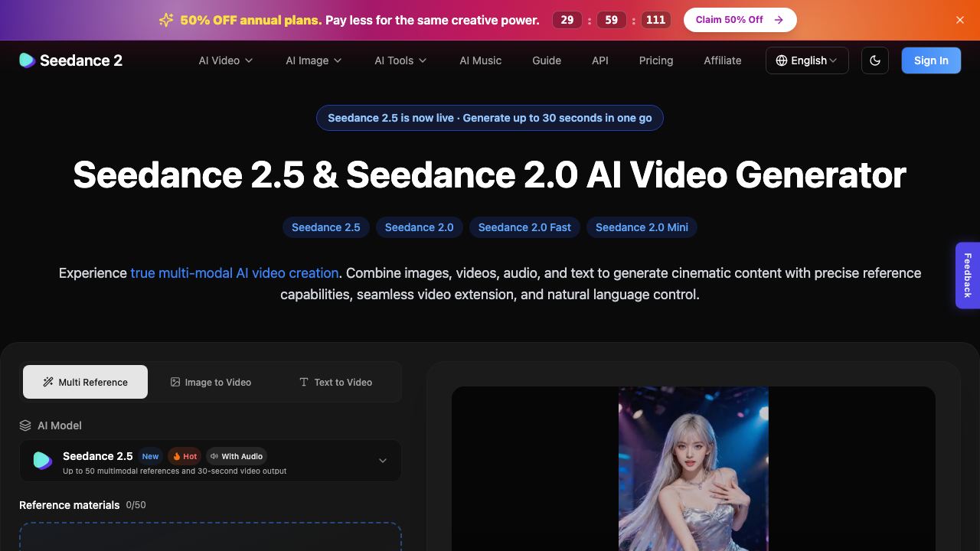Click the reference materials upload area
This screenshot has width=980, height=551.
(x=211, y=536)
